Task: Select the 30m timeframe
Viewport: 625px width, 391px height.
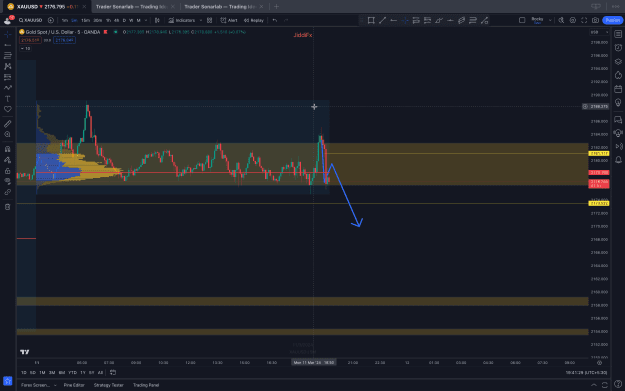Action: click(x=97, y=20)
